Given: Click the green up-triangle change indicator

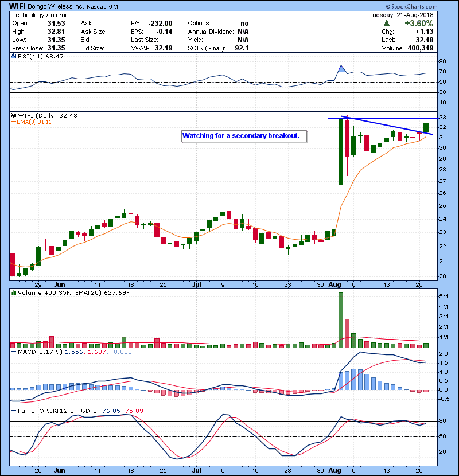Looking at the screenshot, I should click(386, 24).
